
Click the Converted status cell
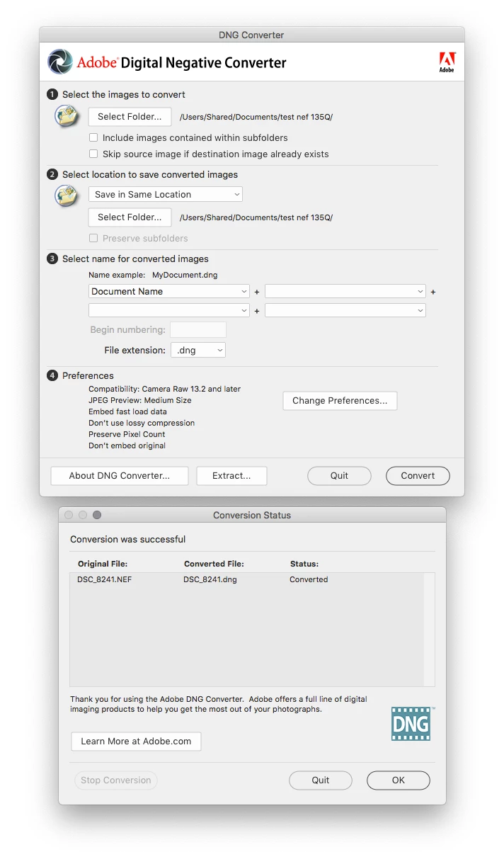(x=309, y=579)
